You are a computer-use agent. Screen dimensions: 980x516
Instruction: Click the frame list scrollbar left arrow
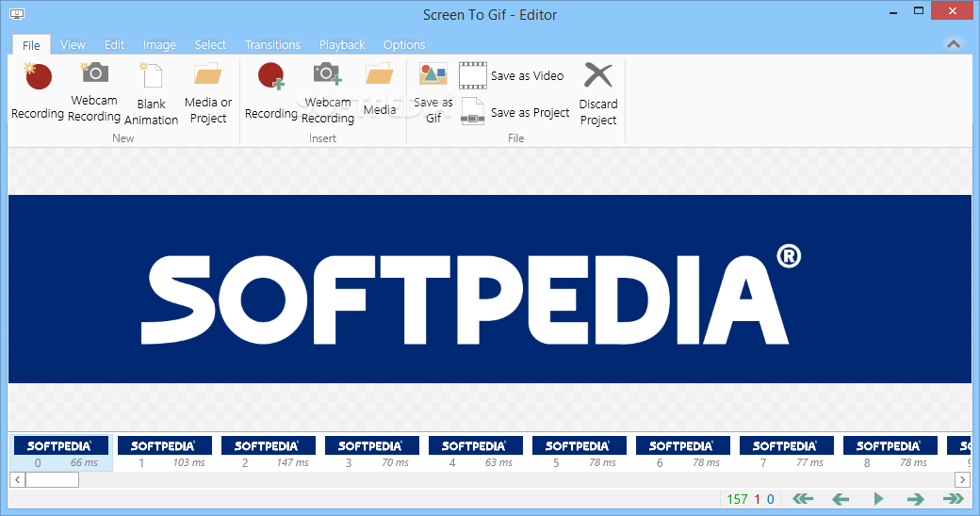coord(18,480)
